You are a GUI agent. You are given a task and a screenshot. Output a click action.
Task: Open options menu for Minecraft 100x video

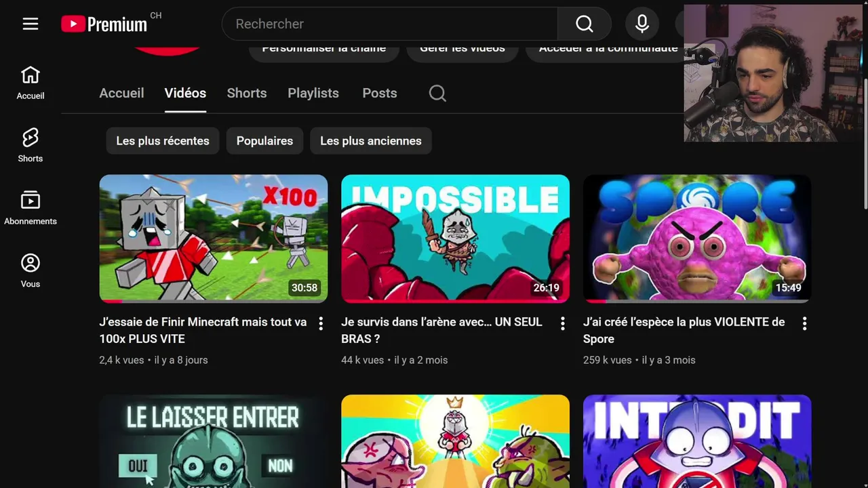click(x=321, y=323)
